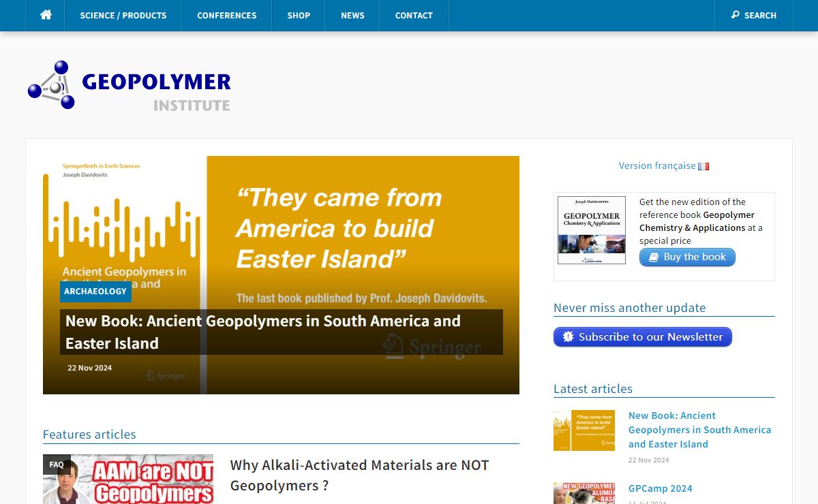Viewport: 818px width, 504px height.
Task: Open the Conferences menu
Action: click(227, 15)
